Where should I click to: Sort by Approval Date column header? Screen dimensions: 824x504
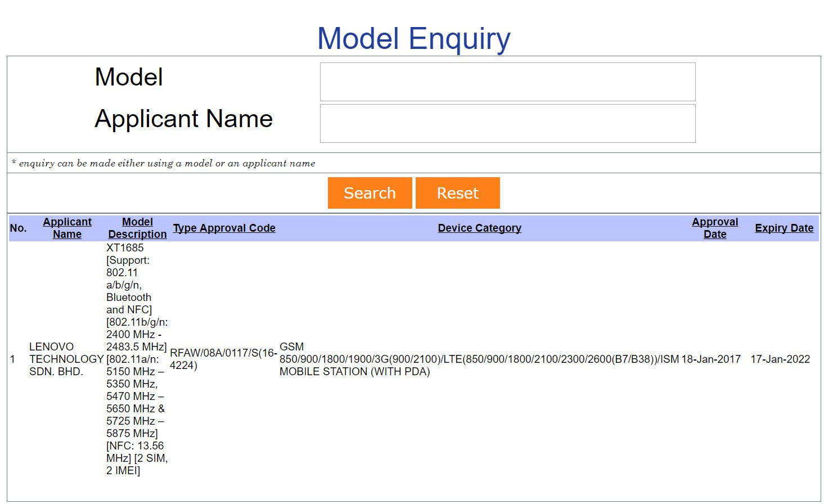714,228
